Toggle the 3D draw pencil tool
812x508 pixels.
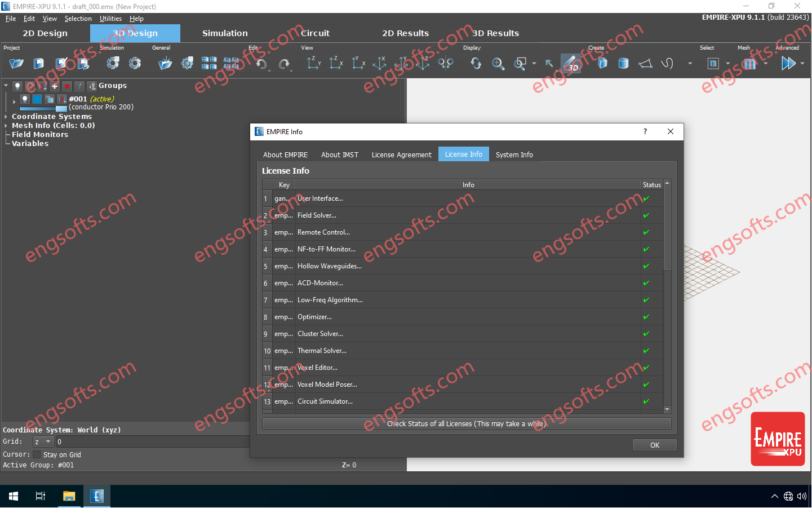(x=571, y=63)
